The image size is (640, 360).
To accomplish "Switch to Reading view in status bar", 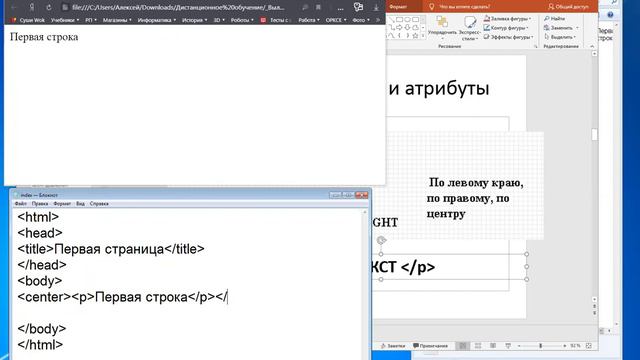I will 493,346.
